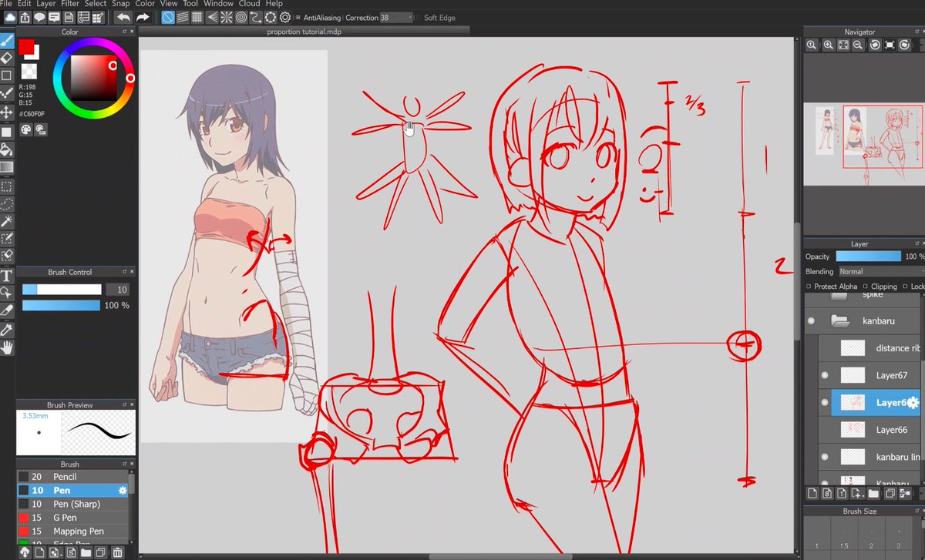Open the File menu
The height and width of the screenshot is (560, 925).
pos(6,4)
